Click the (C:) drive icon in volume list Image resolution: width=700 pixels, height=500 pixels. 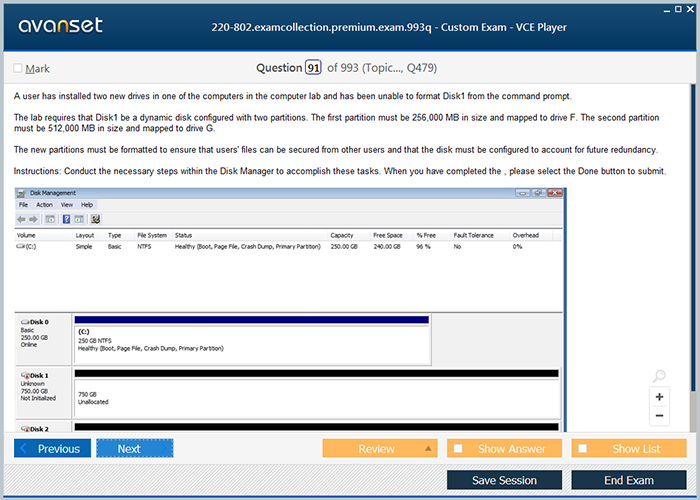(21, 246)
